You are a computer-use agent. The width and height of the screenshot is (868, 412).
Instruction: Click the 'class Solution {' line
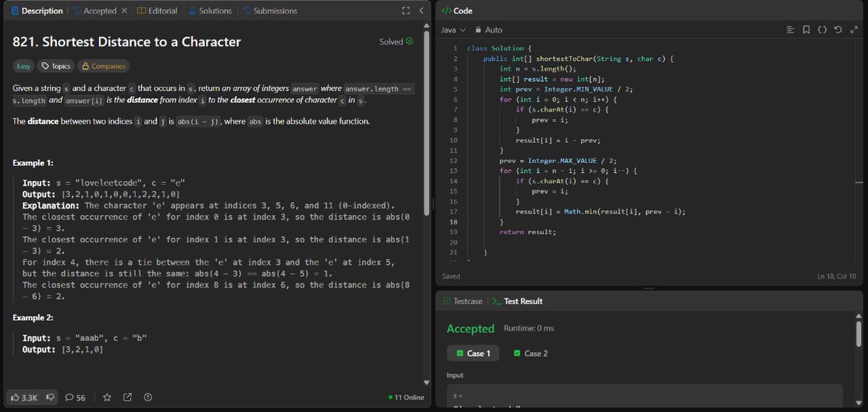[x=498, y=48]
